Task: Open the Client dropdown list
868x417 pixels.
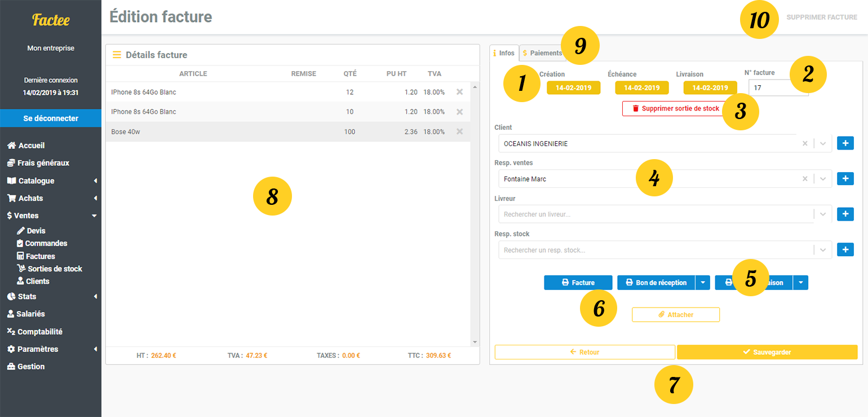Action: (823, 144)
